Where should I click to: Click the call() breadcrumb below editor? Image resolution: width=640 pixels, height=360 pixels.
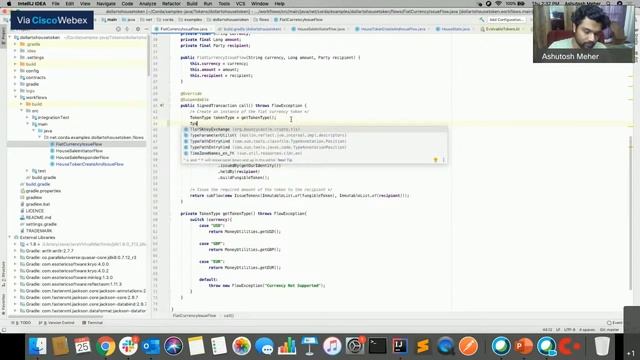[x=229, y=316]
